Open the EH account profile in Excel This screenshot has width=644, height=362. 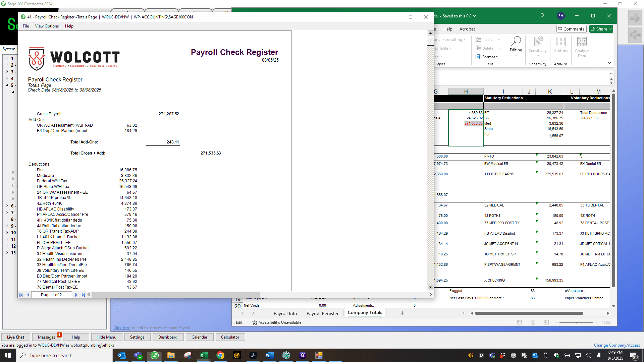[561, 16]
